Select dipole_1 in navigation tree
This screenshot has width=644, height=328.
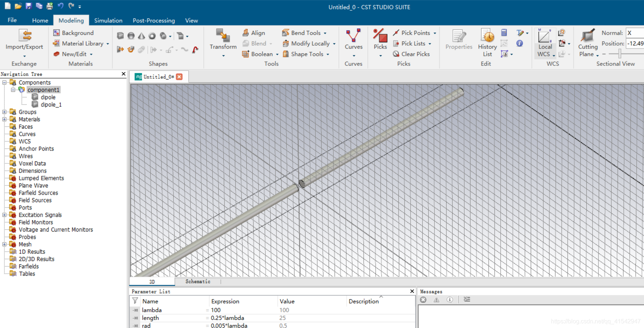point(51,104)
